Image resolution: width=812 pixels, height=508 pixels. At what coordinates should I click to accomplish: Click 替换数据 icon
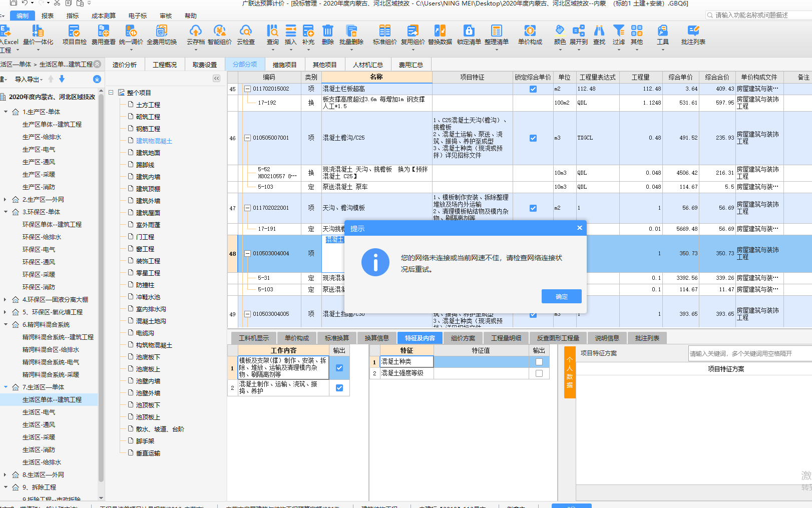[440, 35]
